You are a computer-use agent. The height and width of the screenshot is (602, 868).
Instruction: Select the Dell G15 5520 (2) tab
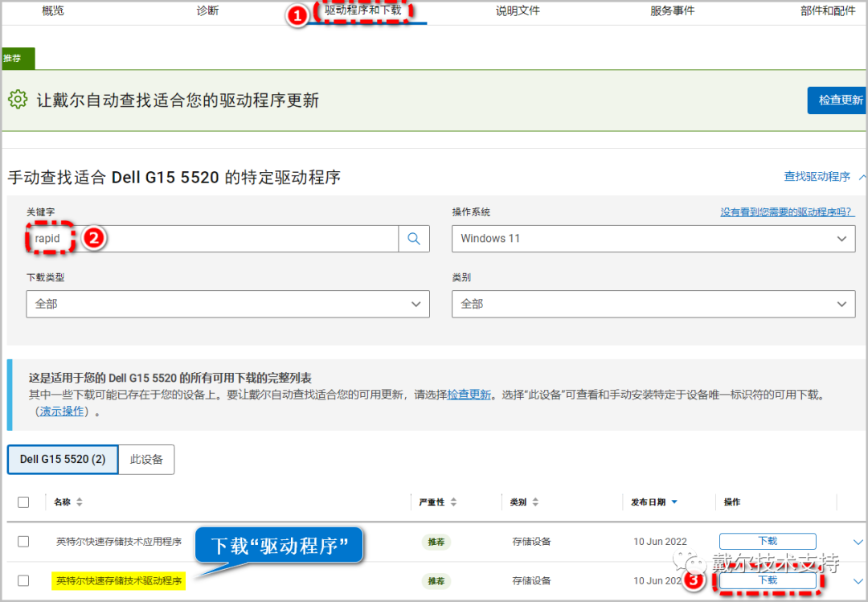tap(63, 459)
